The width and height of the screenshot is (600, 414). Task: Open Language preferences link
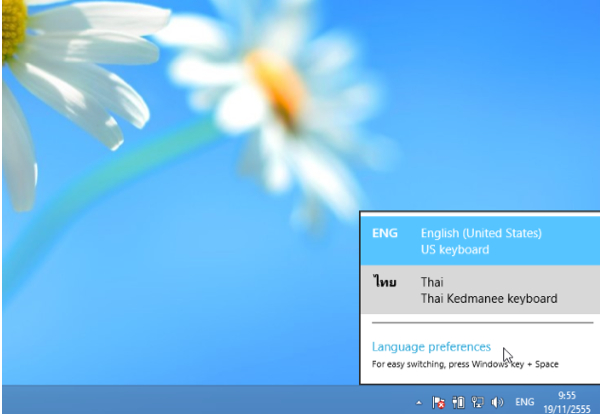click(431, 347)
